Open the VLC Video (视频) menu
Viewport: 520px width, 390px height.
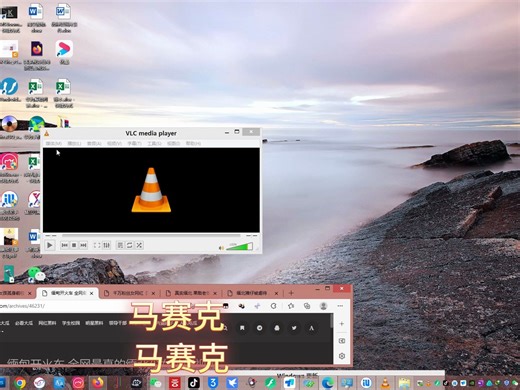pos(114,143)
